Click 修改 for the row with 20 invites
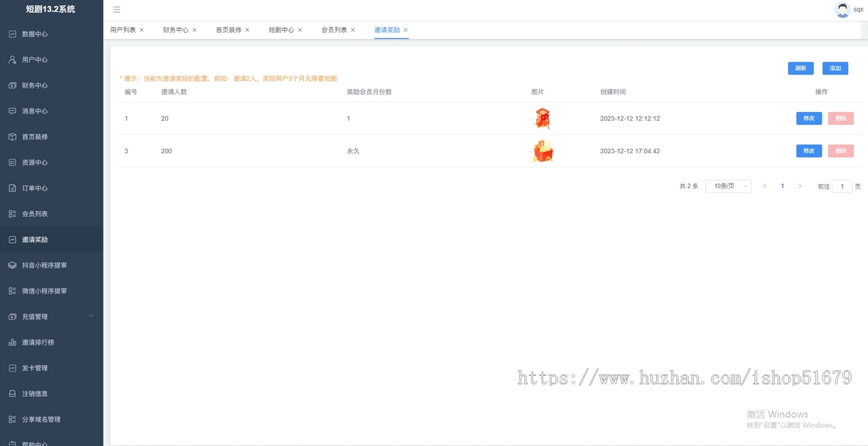 coord(809,119)
